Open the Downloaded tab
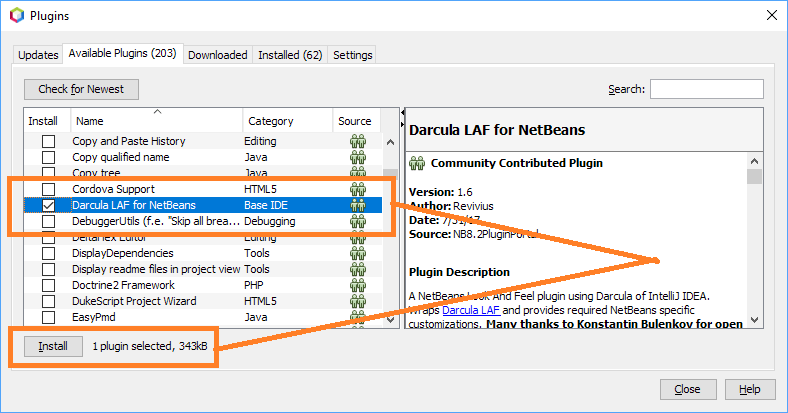Image resolution: width=788 pixels, height=413 pixels. (218, 55)
